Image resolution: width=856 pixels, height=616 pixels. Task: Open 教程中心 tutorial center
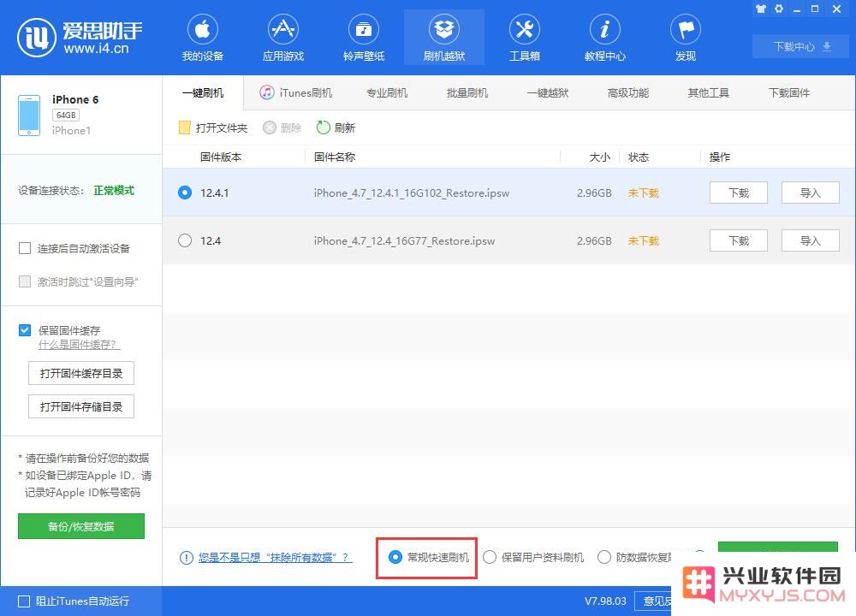(605, 37)
